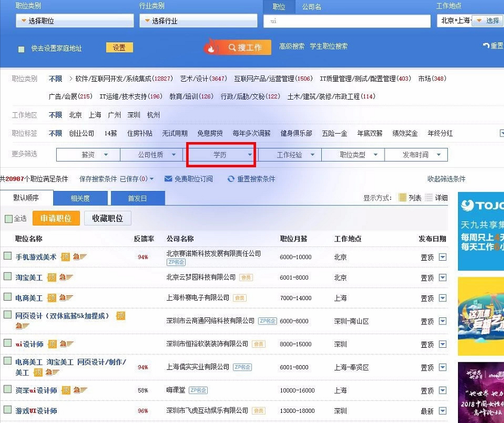Switch to the 相关度 sorting tab
The image size is (504, 423).
[79, 198]
